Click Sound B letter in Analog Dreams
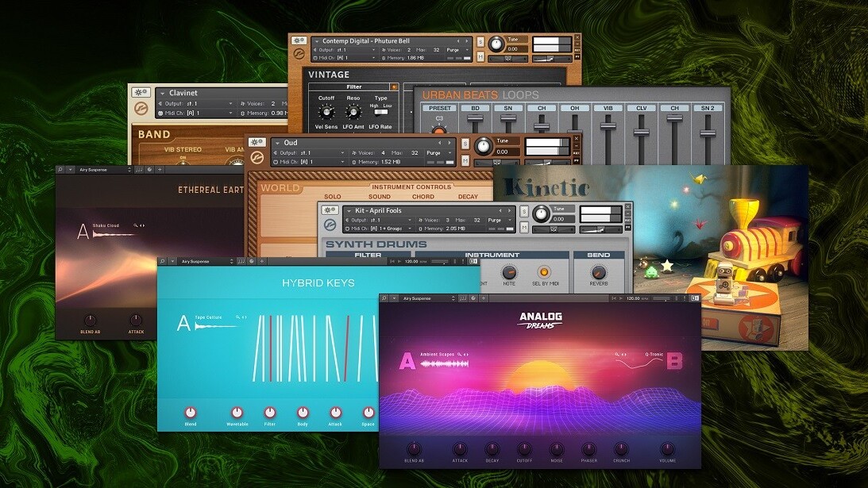This screenshot has width=868, height=488. pos(673,362)
